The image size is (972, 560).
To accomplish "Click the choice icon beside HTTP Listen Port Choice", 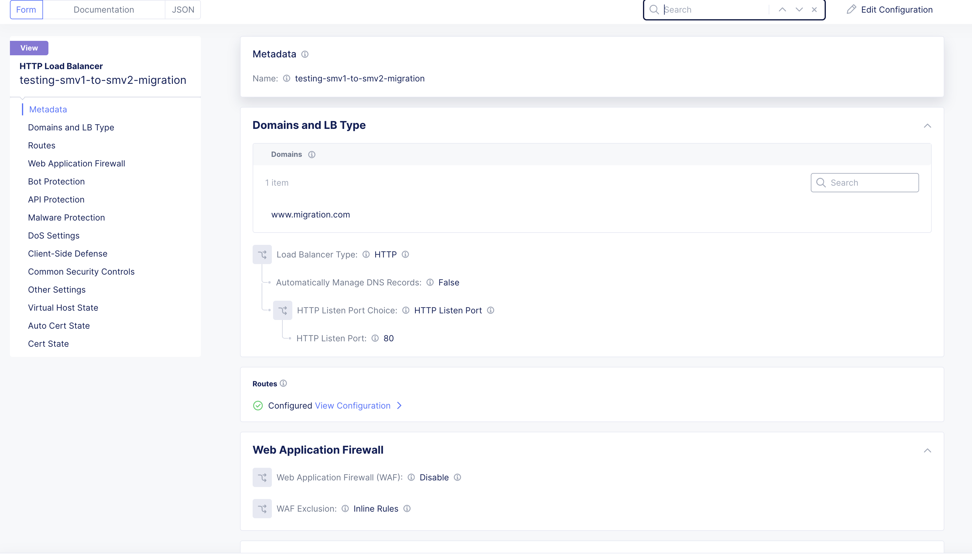I will pos(282,310).
